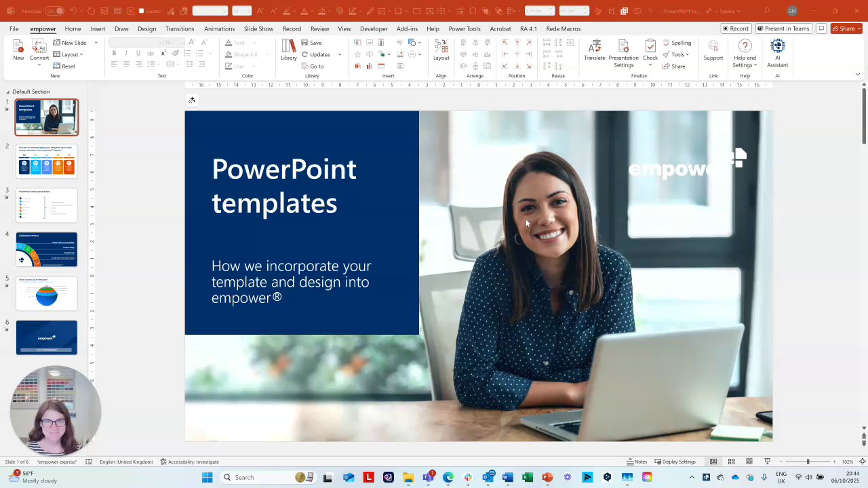Collapse the ribbon using the chevron
Screen dimensions: 868x488
[x=857, y=75]
